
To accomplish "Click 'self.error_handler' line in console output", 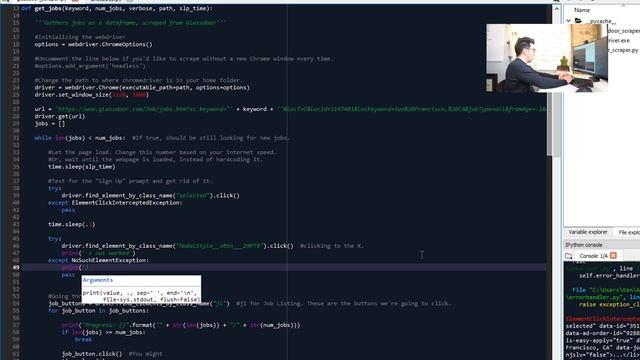I will 609,276.
